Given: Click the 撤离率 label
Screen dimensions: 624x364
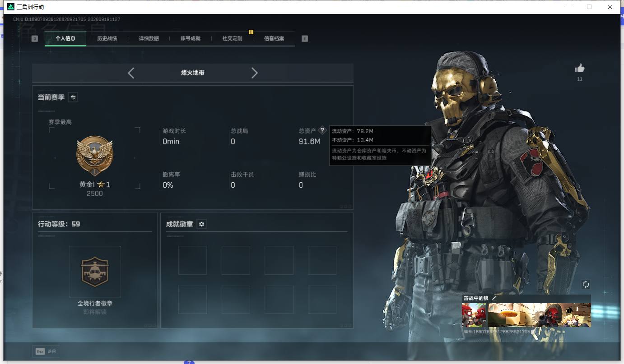Looking at the screenshot, I should point(171,174).
